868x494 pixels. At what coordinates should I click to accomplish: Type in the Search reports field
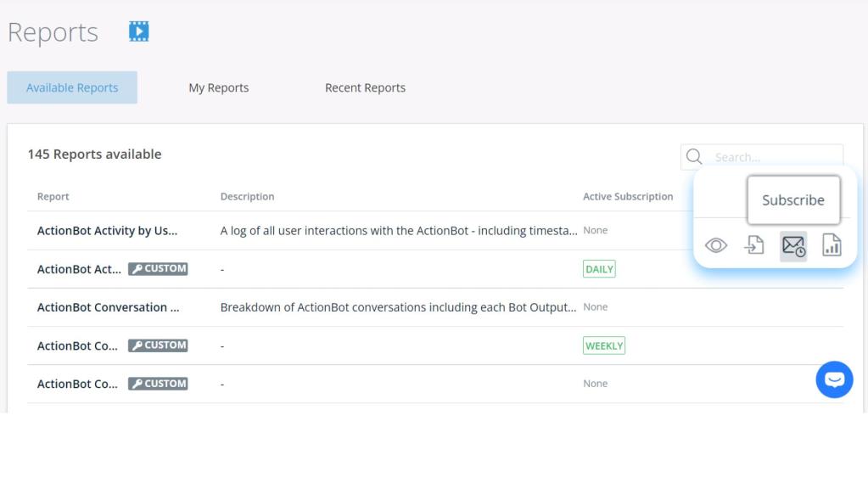pos(772,157)
